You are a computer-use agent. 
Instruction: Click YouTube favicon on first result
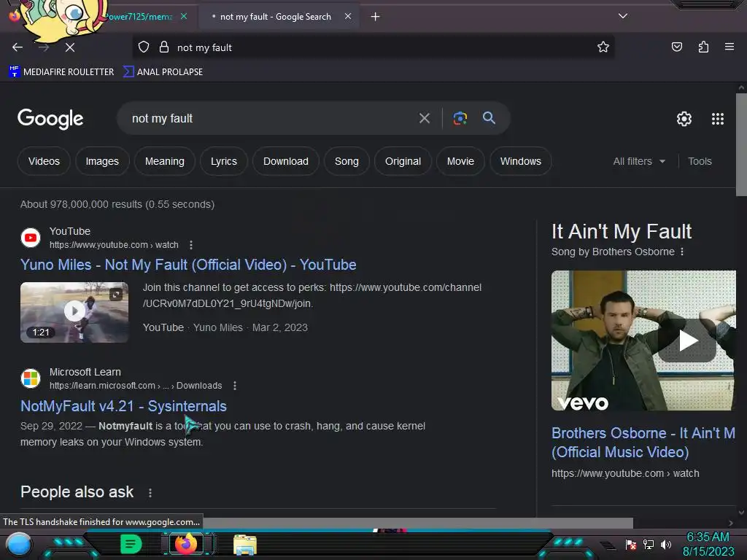point(31,238)
